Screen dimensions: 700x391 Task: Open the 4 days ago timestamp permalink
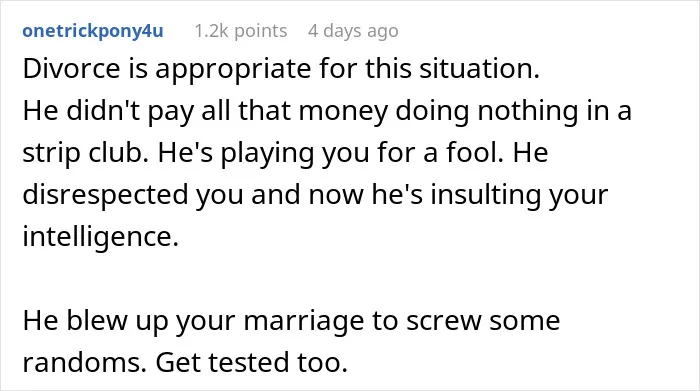tap(353, 31)
